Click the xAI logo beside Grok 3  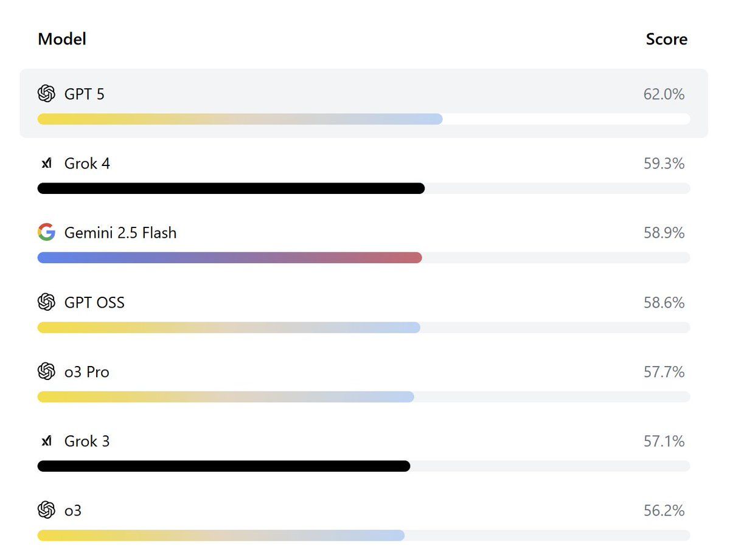click(46, 441)
